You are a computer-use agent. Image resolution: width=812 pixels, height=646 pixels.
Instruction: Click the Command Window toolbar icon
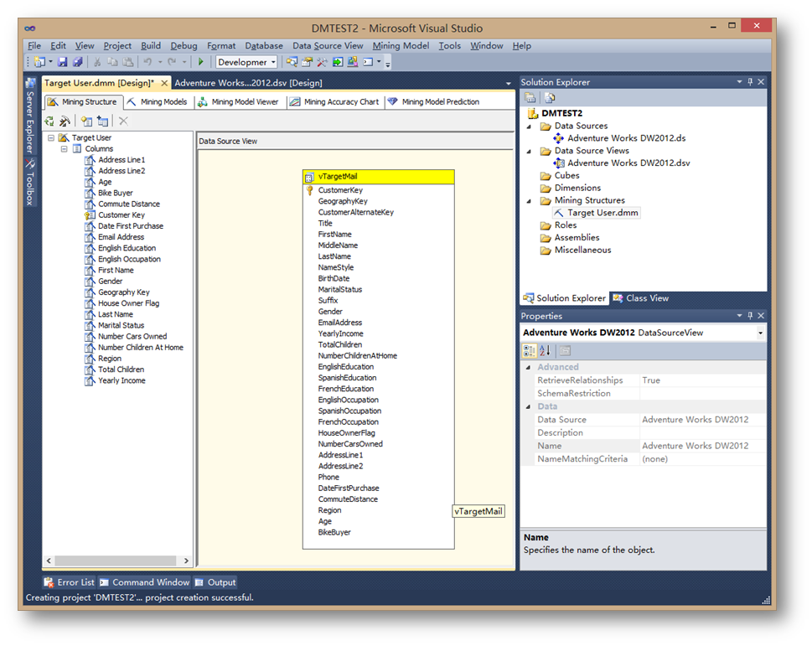pyautogui.click(x=368, y=62)
